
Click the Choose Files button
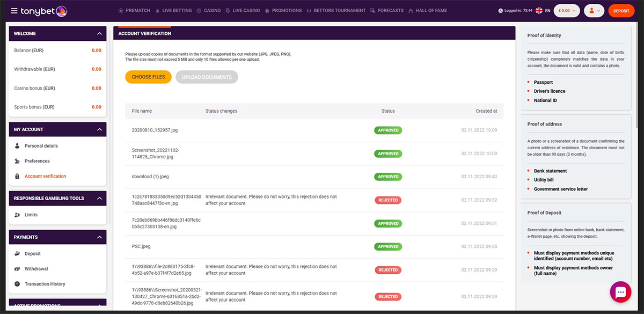[148, 77]
